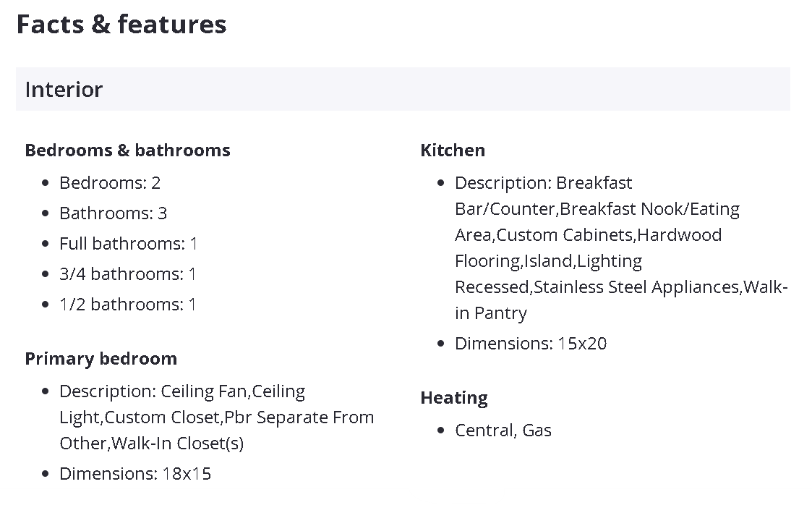Click the Bedrooms & bathrooms subheading

127,150
